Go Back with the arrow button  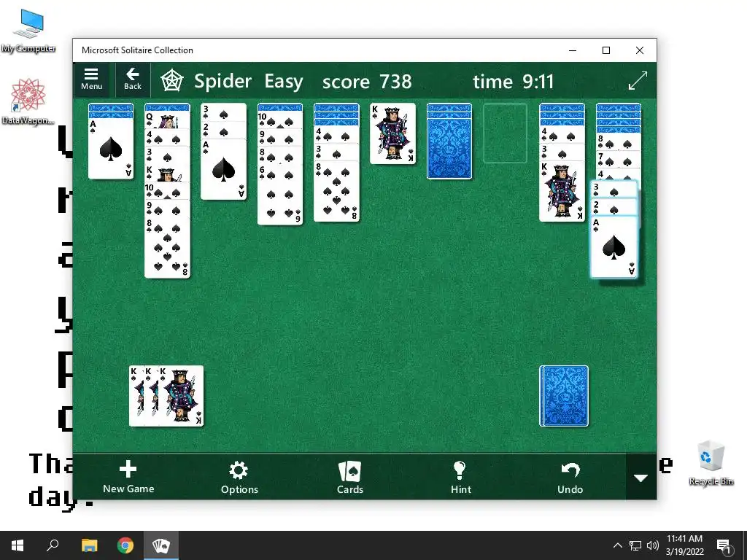point(133,79)
